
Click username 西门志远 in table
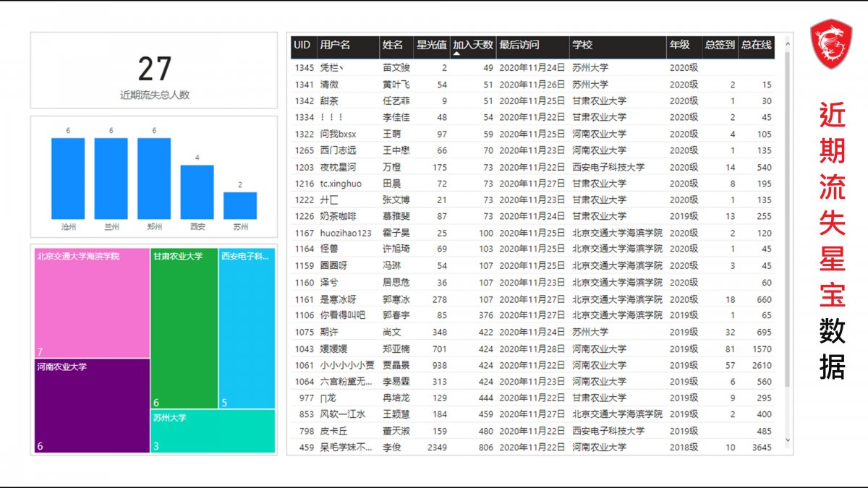tap(338, 150)
